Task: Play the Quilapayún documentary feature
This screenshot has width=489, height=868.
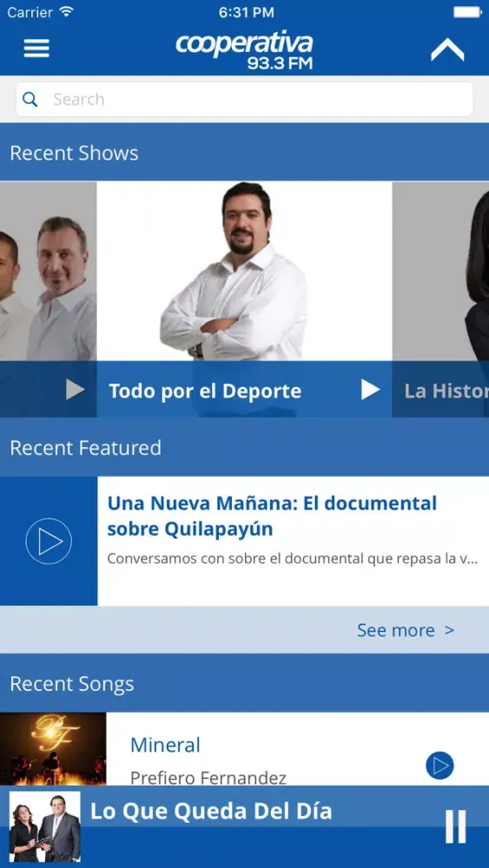Action: point(49,542)
